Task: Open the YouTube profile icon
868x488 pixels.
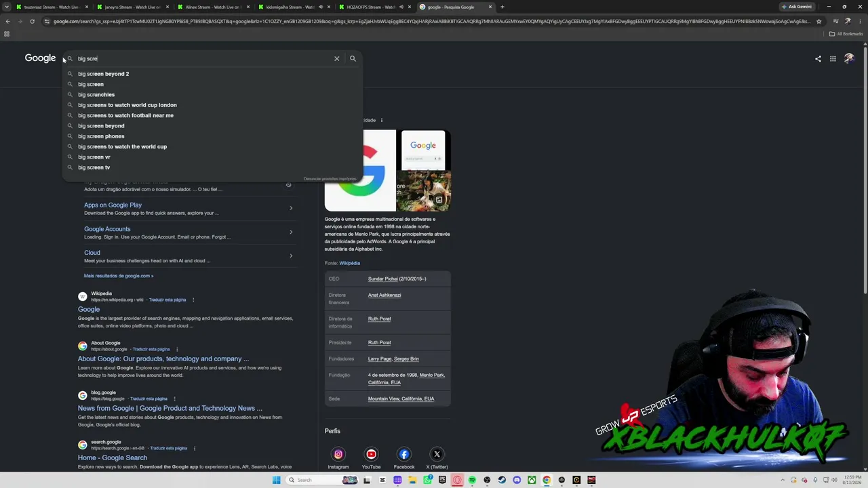Action: [371, 454]
